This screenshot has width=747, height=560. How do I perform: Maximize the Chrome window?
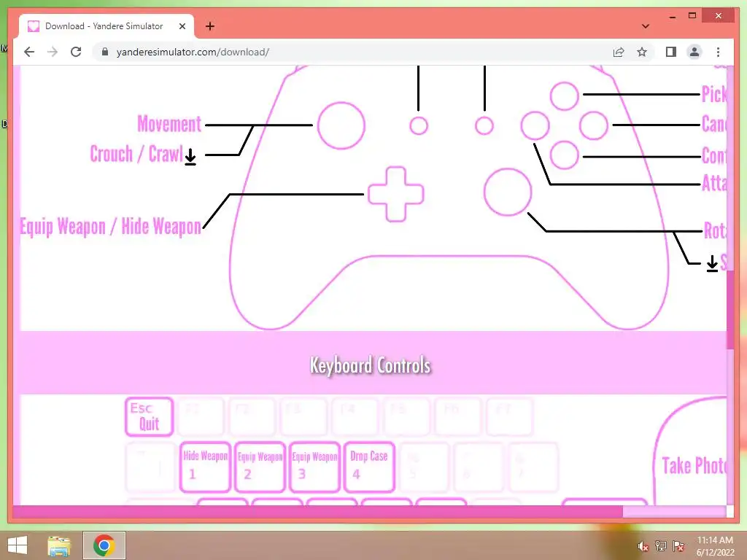[692, 16]
